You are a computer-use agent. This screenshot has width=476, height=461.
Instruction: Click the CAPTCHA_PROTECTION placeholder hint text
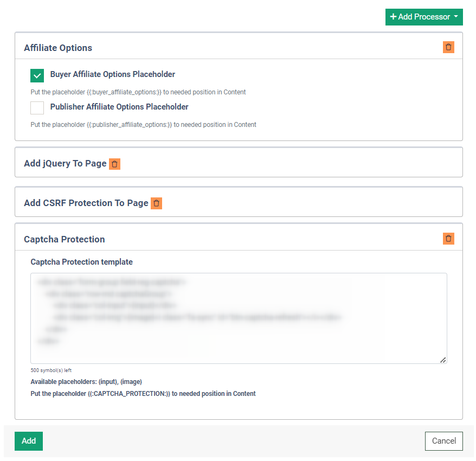coord(143,394)
